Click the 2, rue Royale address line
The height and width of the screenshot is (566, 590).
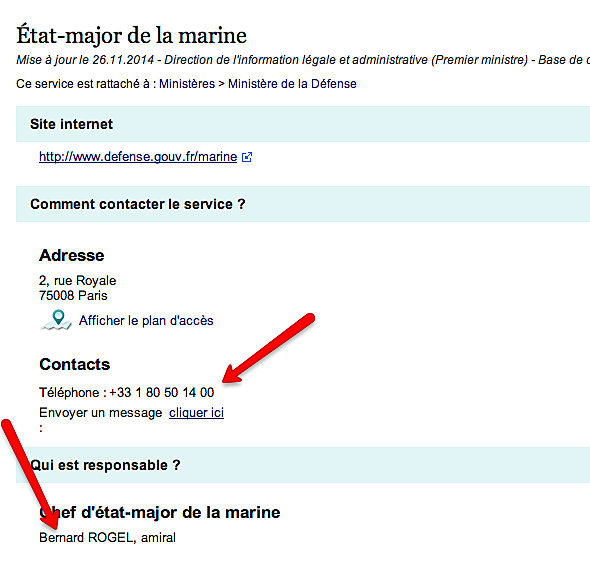click(78, 281)
